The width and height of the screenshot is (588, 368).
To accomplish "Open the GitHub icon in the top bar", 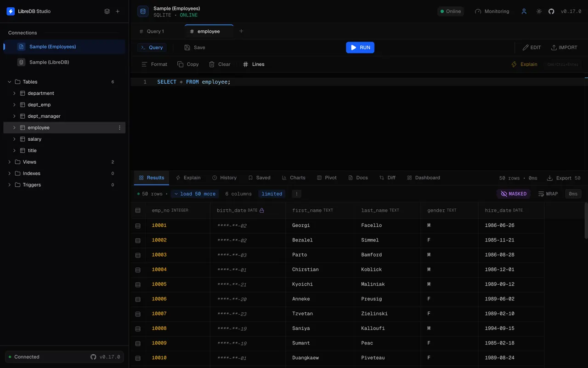I will click(551, 11).
